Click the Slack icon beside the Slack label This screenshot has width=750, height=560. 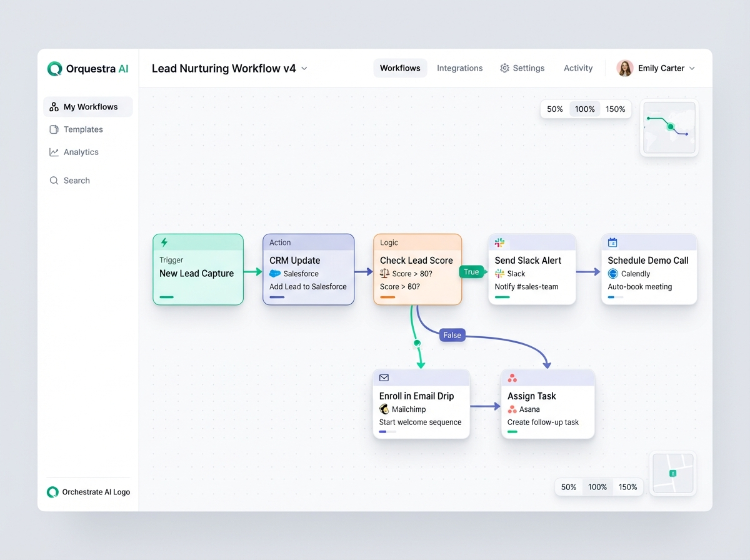click(x=499, y=274)
